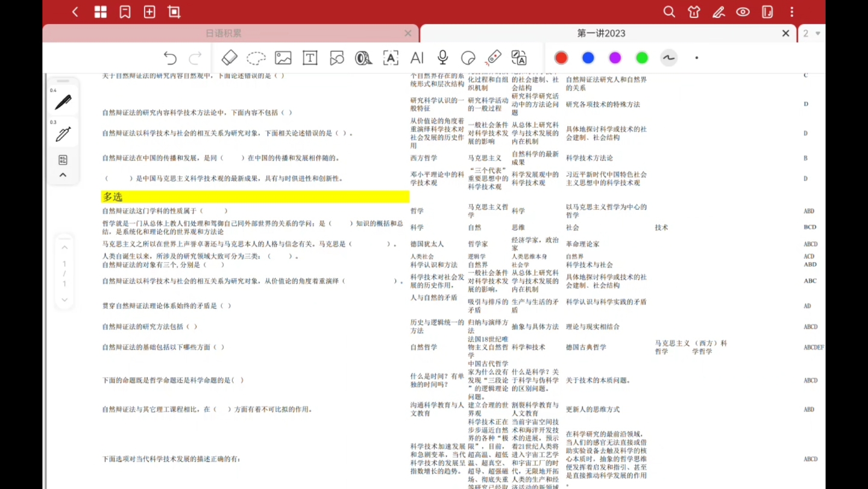Click the option 西方哲学
This screenshot has height=489, width=868.
(x=424, y=158)
